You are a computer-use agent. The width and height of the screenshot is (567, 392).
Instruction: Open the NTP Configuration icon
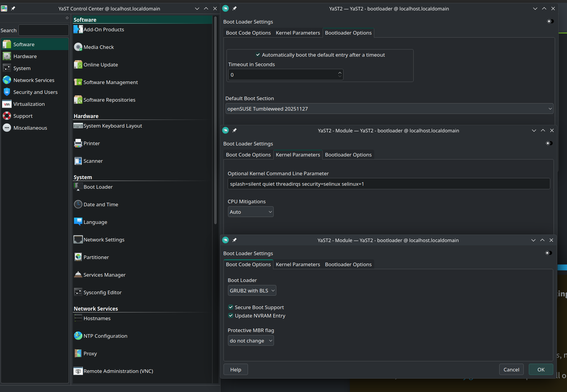[x=78, y=336]
